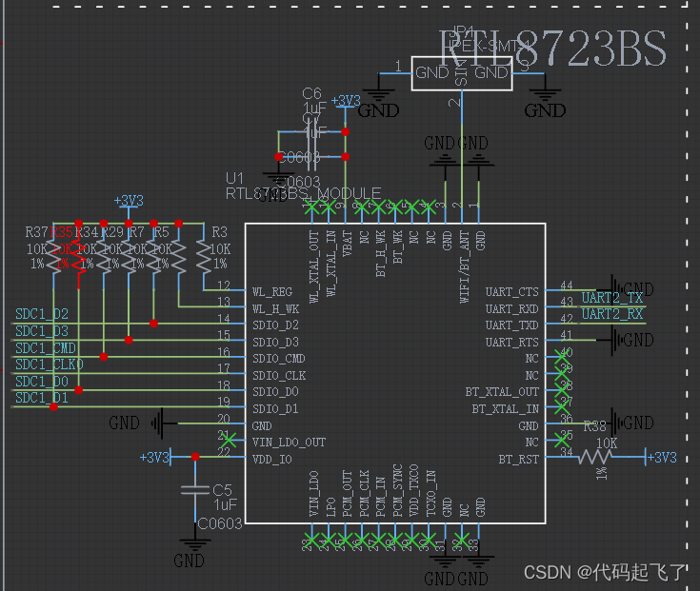
Task: Click the C6 designator label
Action: point(311,93)
